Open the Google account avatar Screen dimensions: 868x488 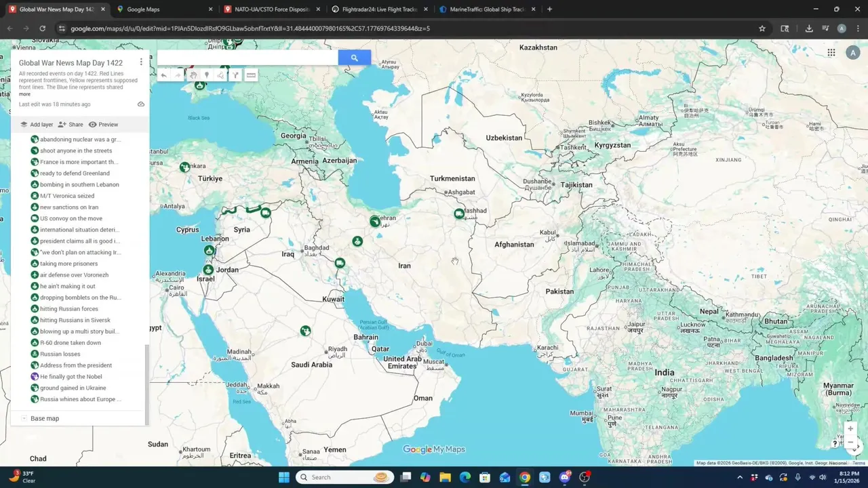pyautogui.click(x=853, y=53)
